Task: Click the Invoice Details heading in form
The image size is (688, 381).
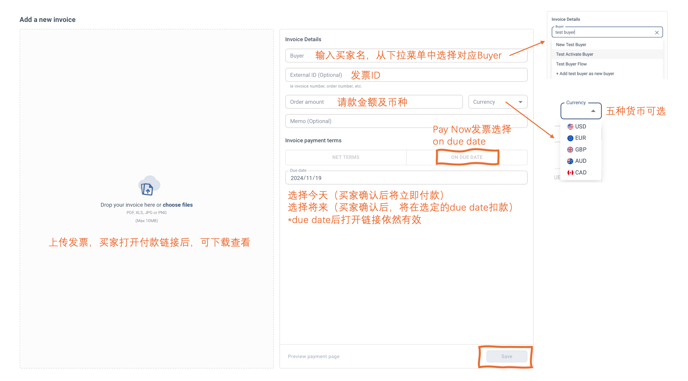Action: coord(303,39)
